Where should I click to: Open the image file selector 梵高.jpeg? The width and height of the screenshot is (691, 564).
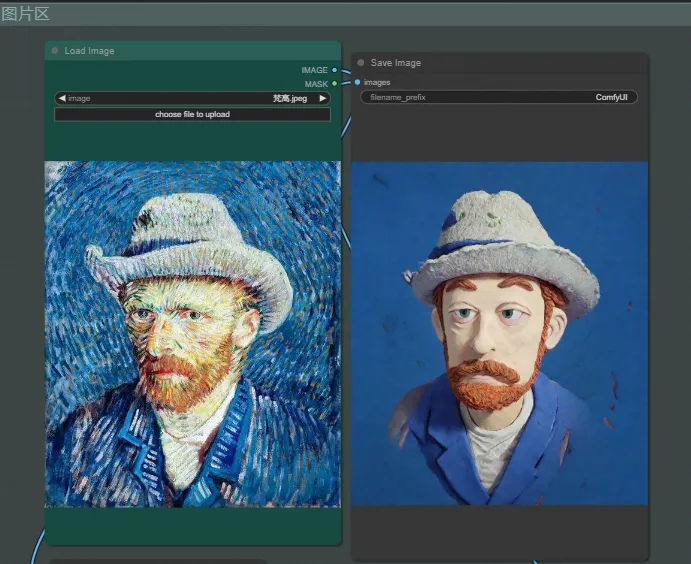tap(193, 98)
